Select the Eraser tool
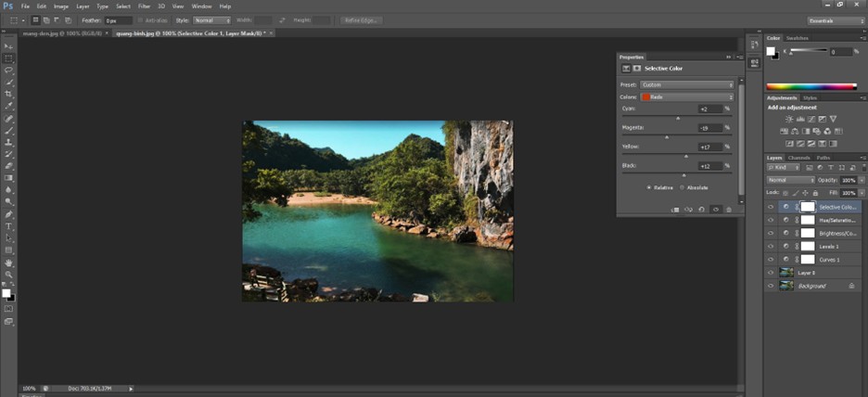868x397 pixels. 9,165
